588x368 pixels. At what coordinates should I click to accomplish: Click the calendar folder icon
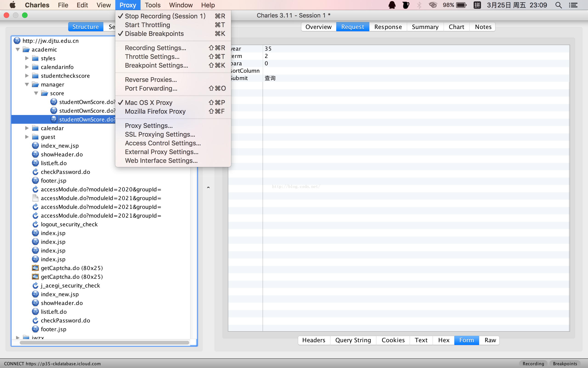pyautogui.click(x=35, y=128)
